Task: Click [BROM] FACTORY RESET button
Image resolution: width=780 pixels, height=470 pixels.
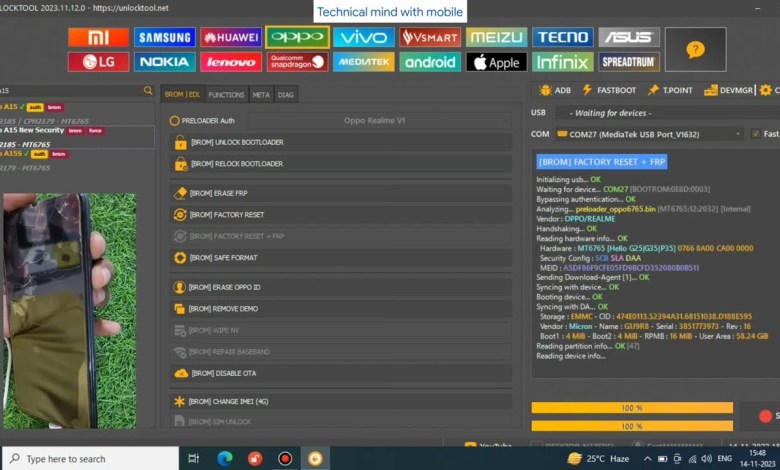Action: (x=341, y=215)
